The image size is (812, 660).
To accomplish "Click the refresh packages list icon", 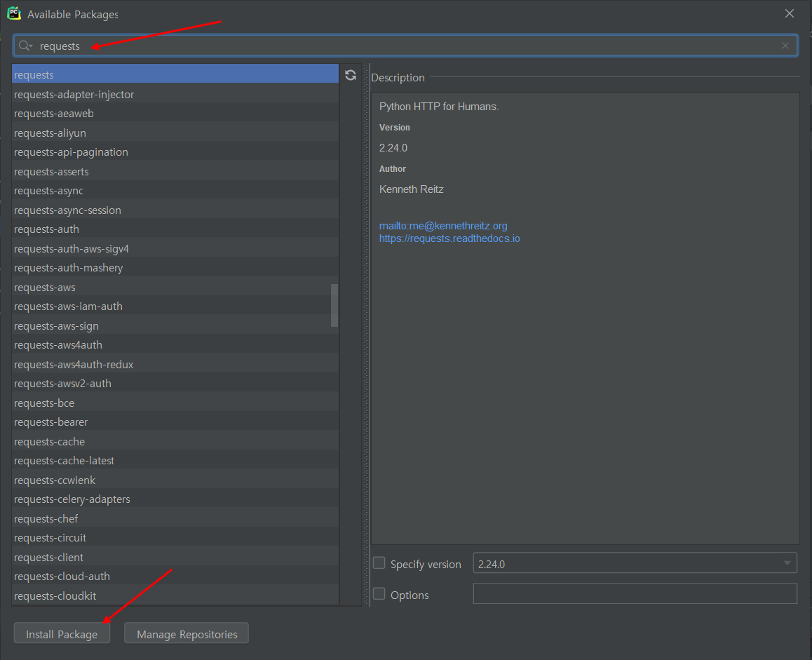I will point(351,75).
